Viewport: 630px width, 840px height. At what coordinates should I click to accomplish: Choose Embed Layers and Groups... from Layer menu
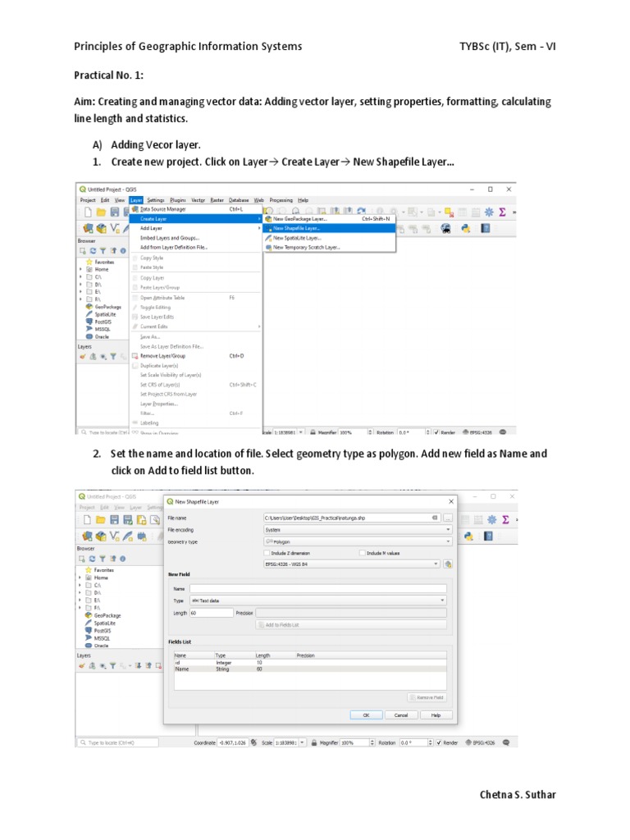[170, 237]
